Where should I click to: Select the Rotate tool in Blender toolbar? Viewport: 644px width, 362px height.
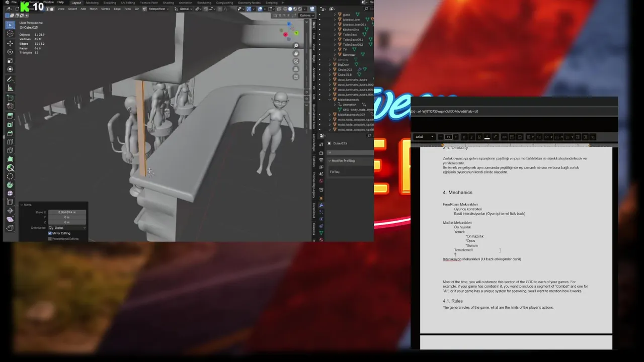[x=10, y=52]
